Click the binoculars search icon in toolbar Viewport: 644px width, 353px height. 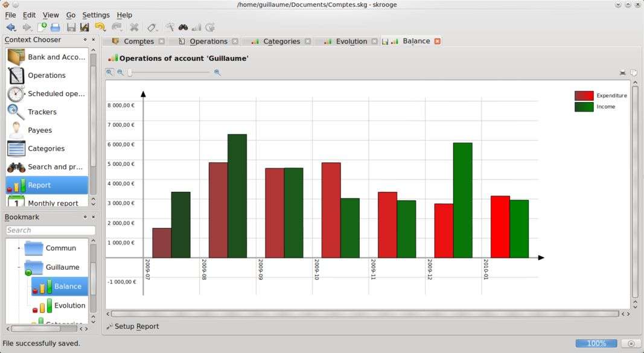(x=183, y=27)
